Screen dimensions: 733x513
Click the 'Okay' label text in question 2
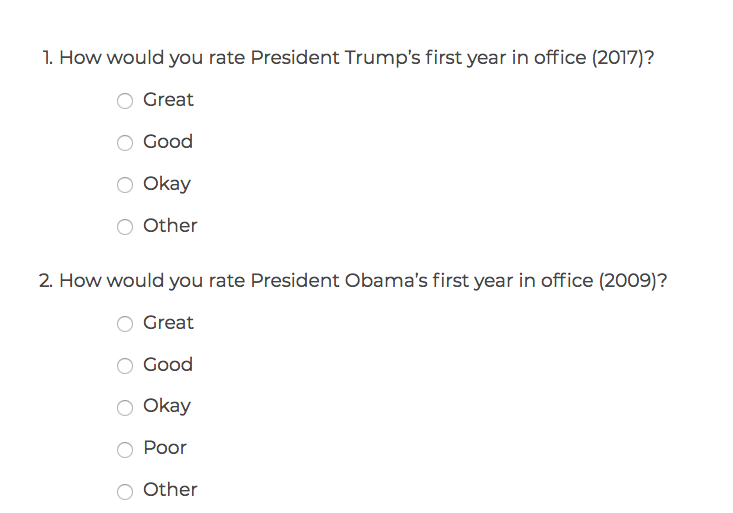167,406
